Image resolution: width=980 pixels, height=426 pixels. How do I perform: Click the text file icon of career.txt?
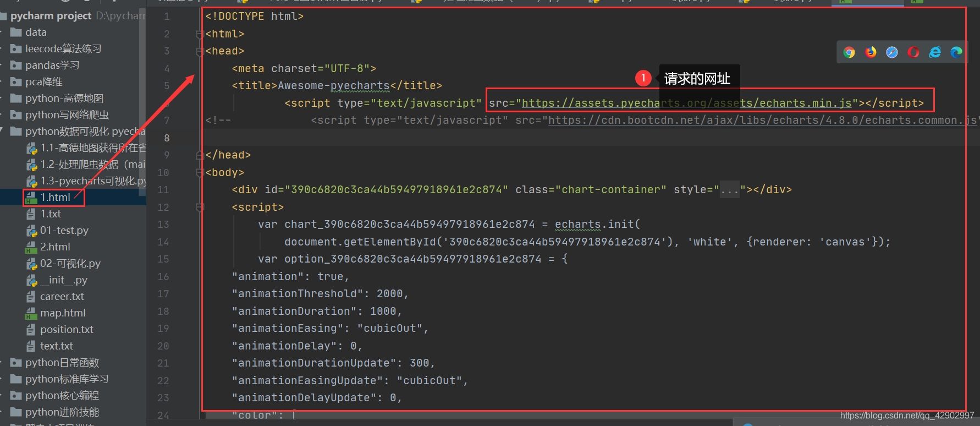point(31,297)
